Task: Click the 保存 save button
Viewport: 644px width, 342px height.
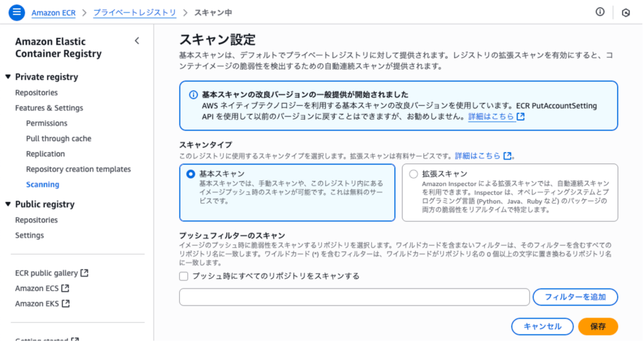Action: 597,326
